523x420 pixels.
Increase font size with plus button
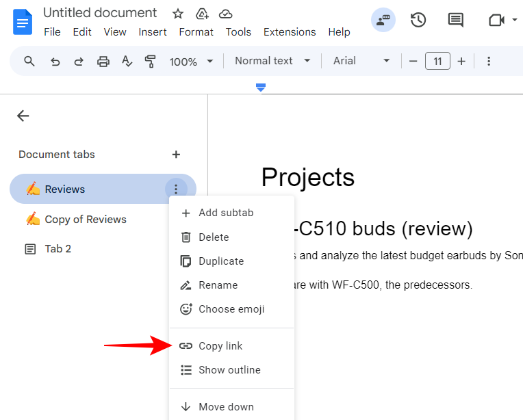click(x=461, y=62)
